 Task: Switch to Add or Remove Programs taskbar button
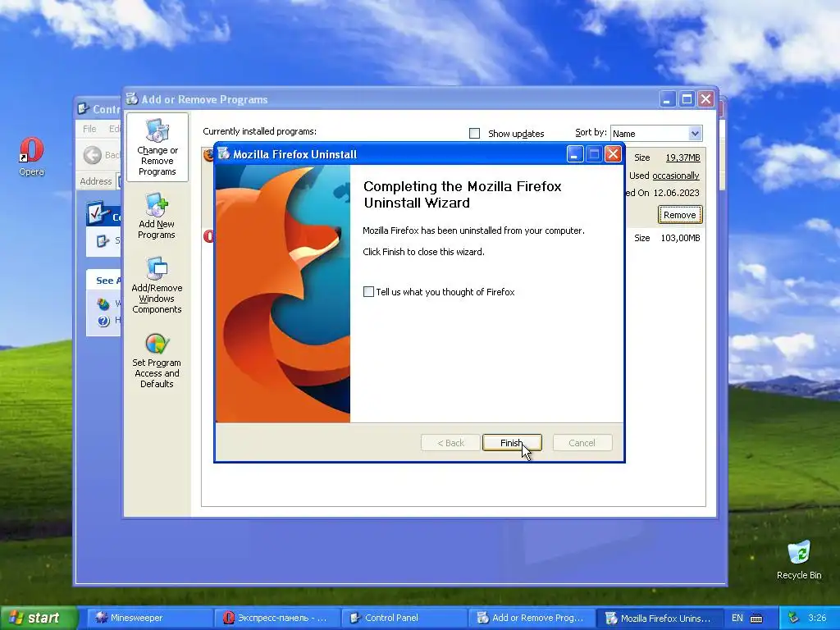pos(531,618)
